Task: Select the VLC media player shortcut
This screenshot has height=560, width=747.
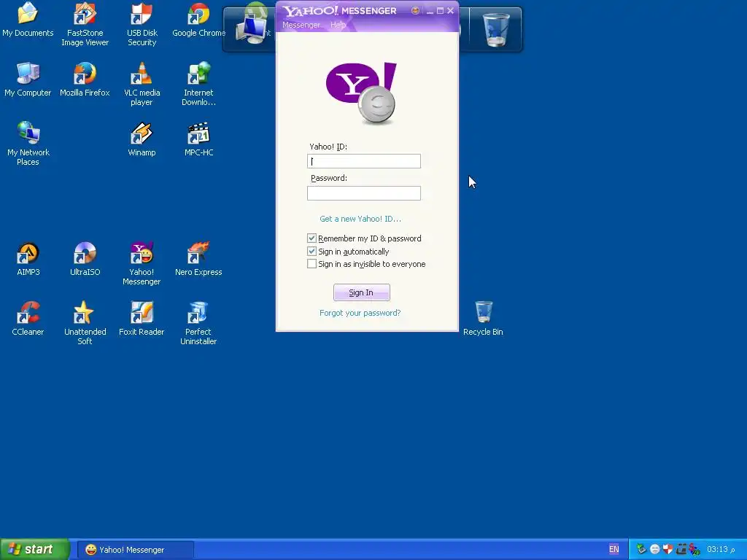Action: (142, 85)
